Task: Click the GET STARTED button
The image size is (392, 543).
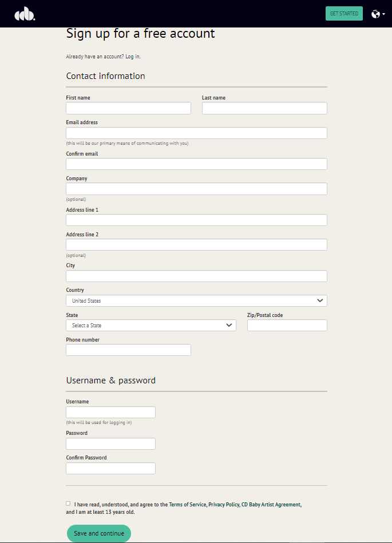Action: (344, 14)
